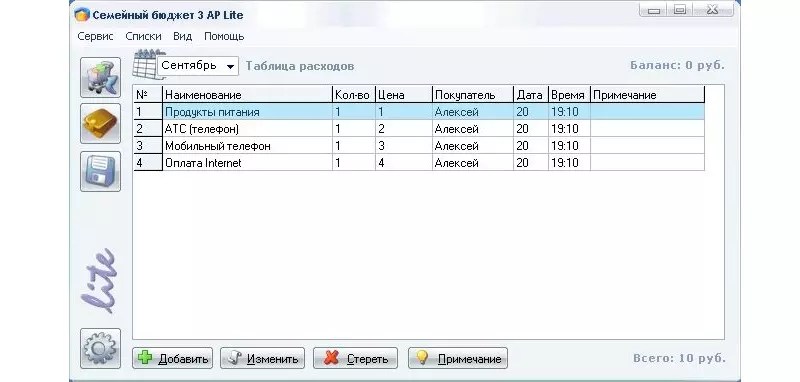
Task: Open settings via the gear icon
Action: pyautogui.click(x=101, y=348)
